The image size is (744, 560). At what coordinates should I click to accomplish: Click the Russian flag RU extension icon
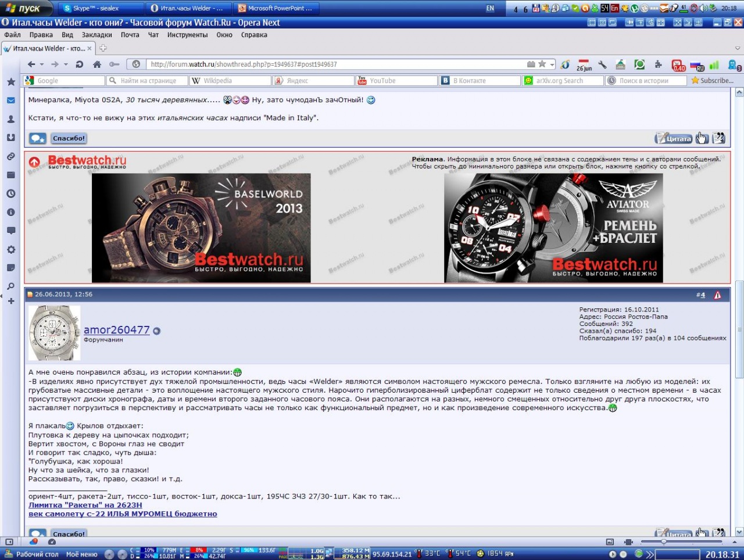(x=697, y=66)
